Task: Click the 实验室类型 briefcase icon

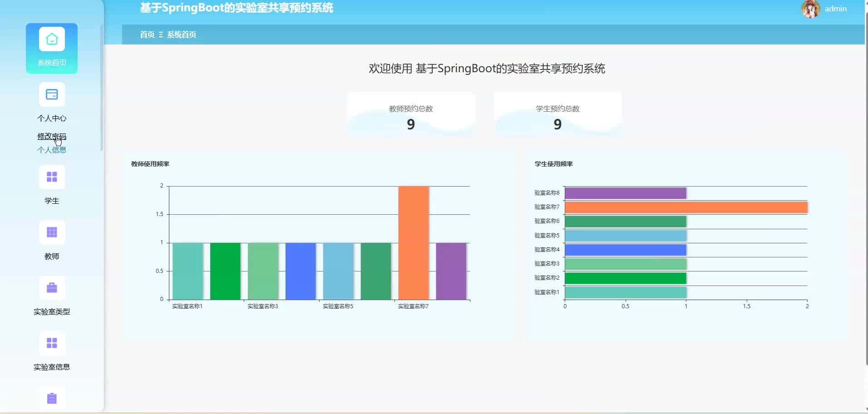Action: pyautogui.click(x=52, y=288)
